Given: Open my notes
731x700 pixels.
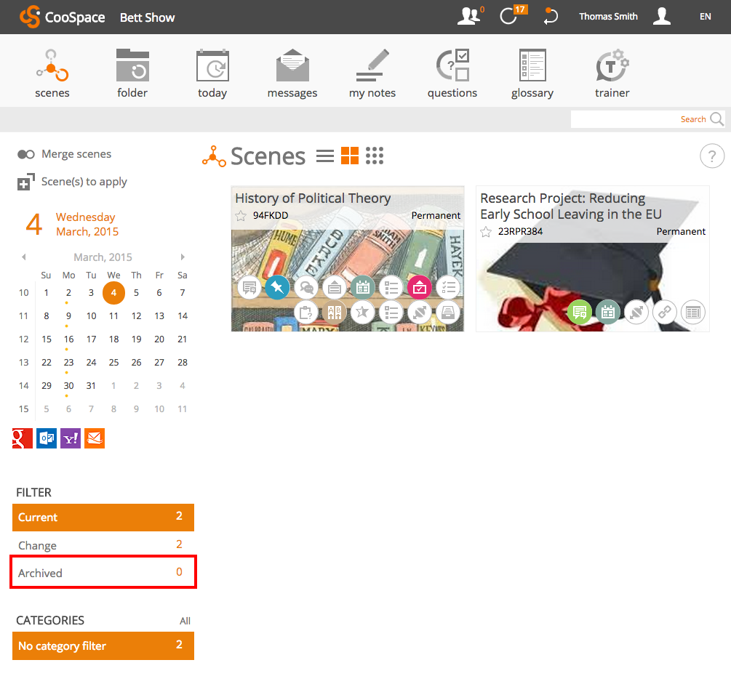Looking at the screenshot, I should pos(372,73).
